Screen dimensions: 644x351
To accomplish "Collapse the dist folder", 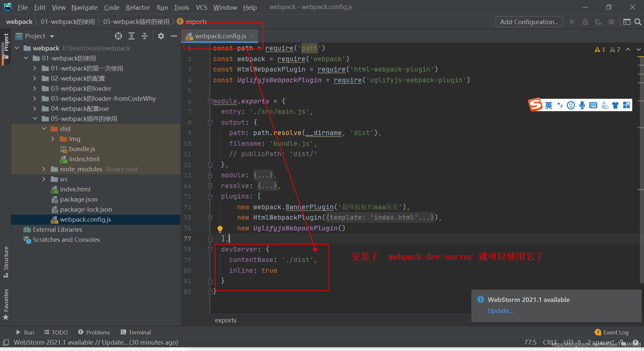I will pyautogui.click(x=44, y=129).
